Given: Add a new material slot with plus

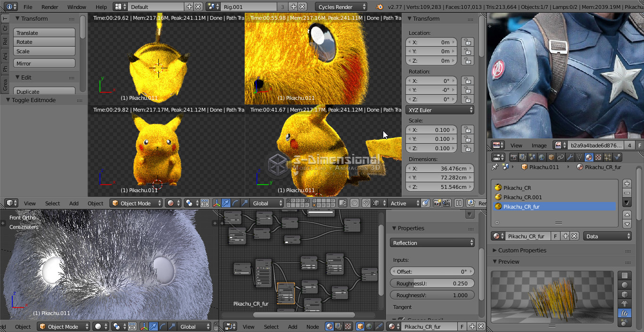Looking at the screenshot, I should coord(627,184).
